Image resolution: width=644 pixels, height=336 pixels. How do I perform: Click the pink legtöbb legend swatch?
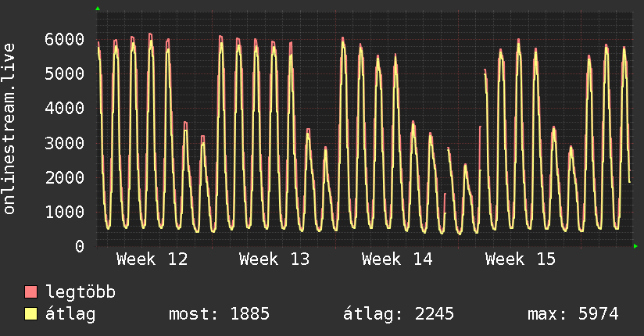pos(30,291)
